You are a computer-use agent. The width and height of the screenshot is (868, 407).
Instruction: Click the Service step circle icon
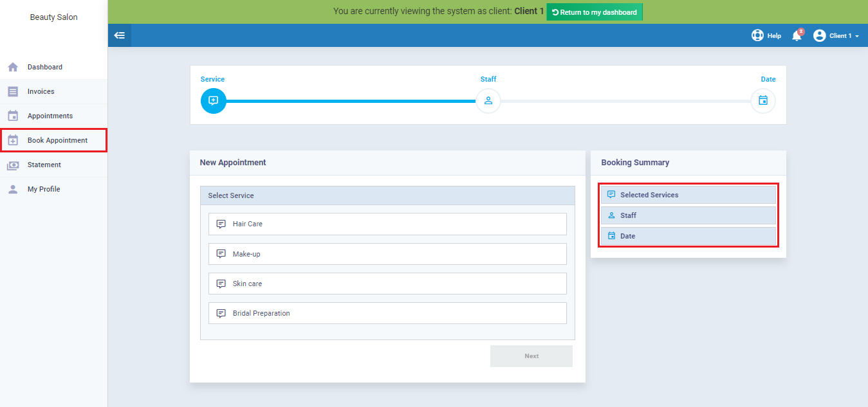pos(214,101)
